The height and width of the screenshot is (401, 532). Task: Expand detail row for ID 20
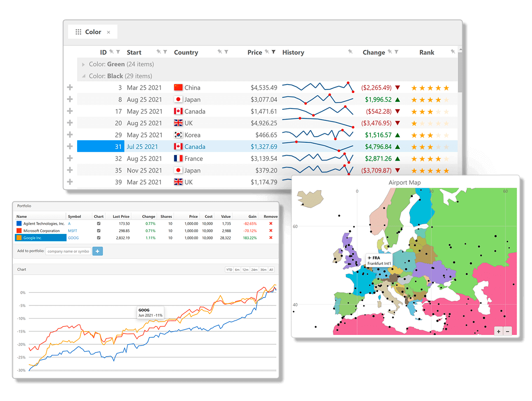click(70, 123)
